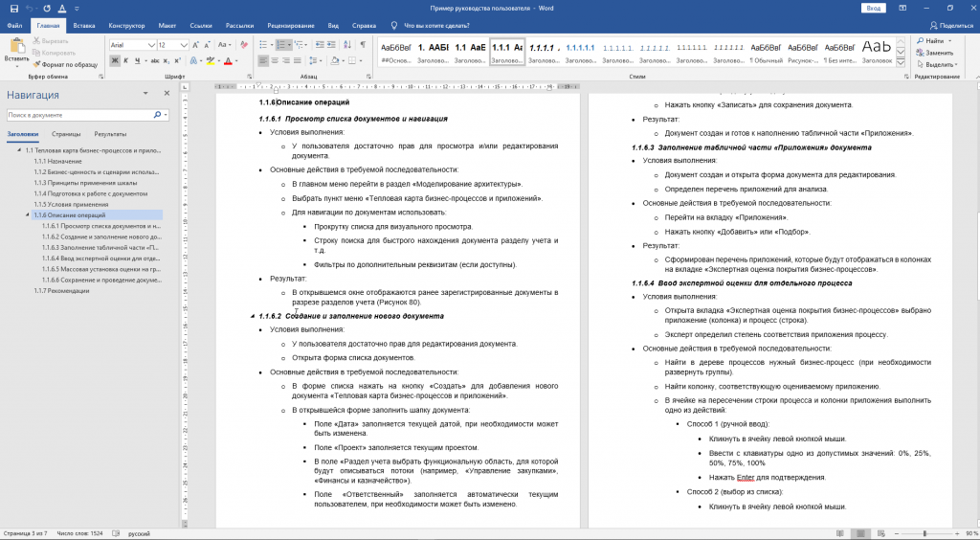Click the increase indent icon
The width and height of the screenshot is (980, 540).
click(330, 45)
